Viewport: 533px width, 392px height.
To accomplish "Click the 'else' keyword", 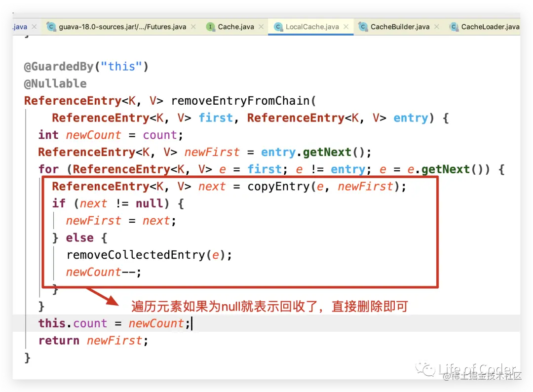I will click(x=79, y=237).
